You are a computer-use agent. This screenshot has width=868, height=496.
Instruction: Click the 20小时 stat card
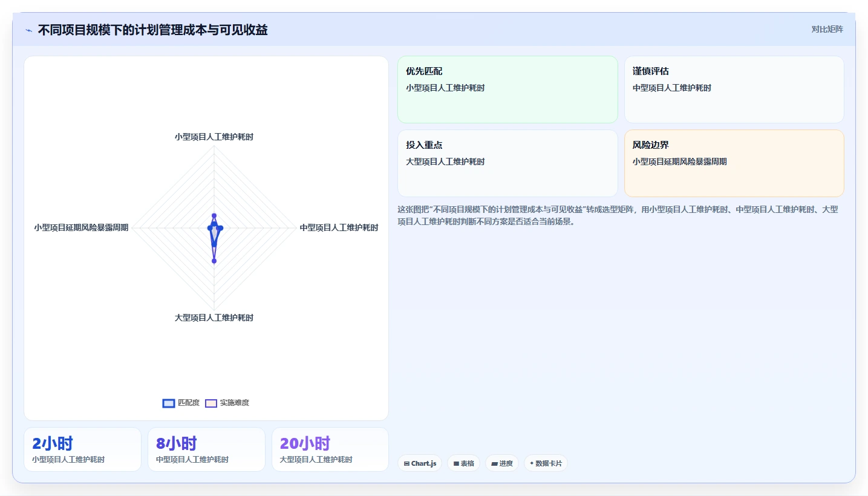coord(330,449)
